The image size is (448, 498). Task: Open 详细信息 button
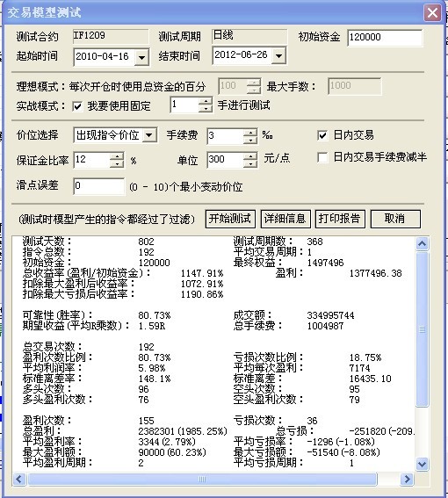(285, 219)
